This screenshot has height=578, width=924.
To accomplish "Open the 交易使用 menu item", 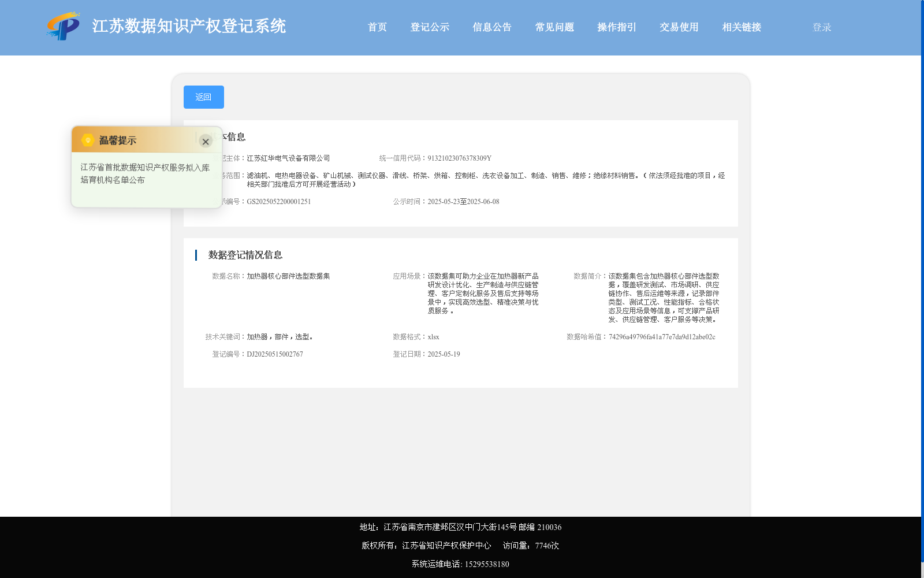I will (x=679, y=27).
